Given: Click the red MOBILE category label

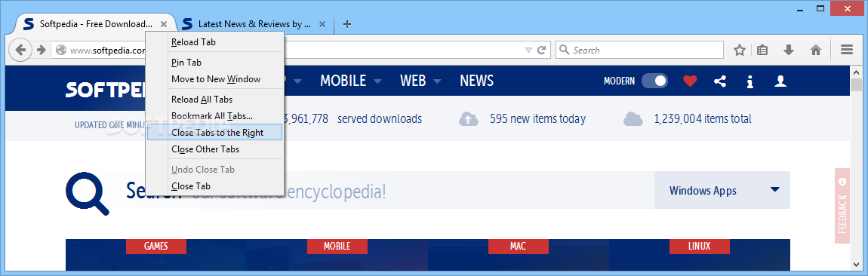Looking at the screenshot, I should 337,246.
